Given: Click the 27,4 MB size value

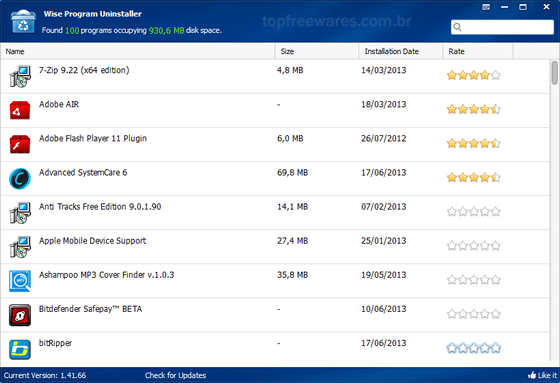Looking at the screenshot, I should [x=292, y=241].
